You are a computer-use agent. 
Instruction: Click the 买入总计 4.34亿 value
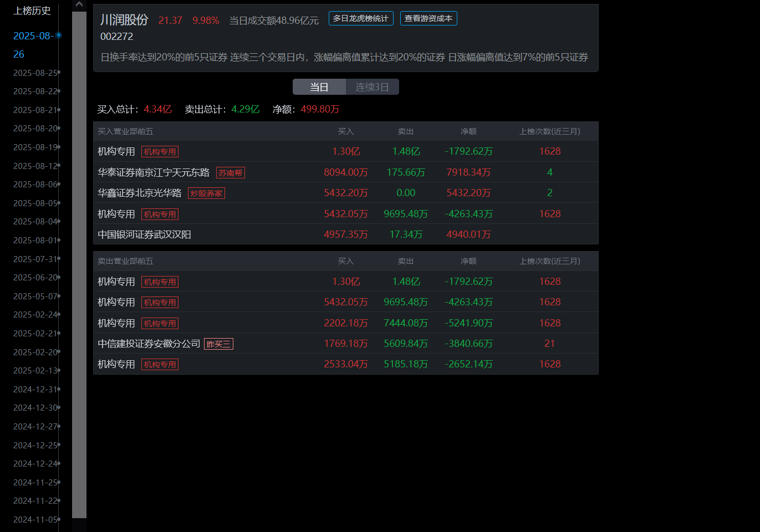(157, 109)
